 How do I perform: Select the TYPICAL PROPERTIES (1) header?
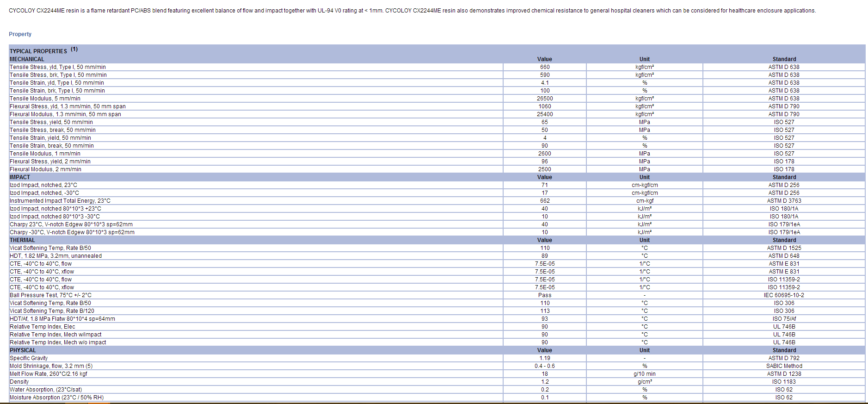[44, 50]
